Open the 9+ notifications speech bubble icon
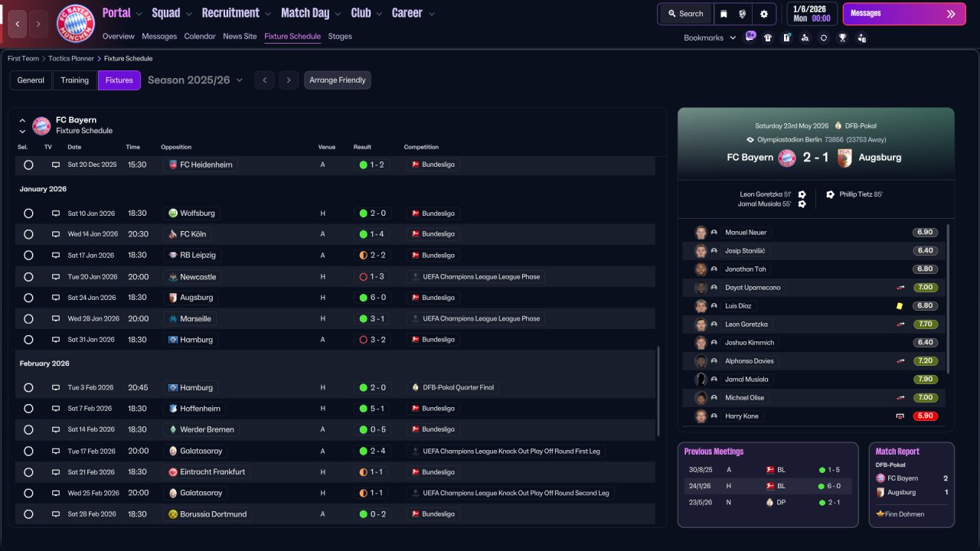 tap(750, 37)
